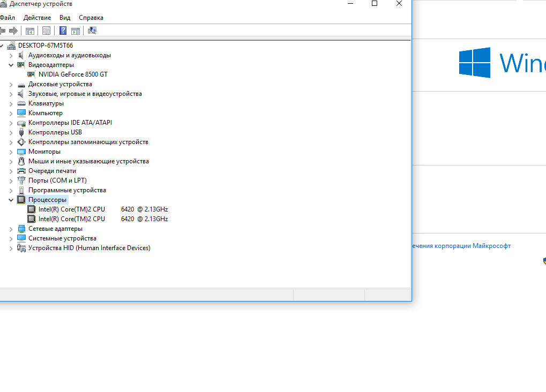
Task: Expand the Очереди печати node
Action: [x=11, y=171]
